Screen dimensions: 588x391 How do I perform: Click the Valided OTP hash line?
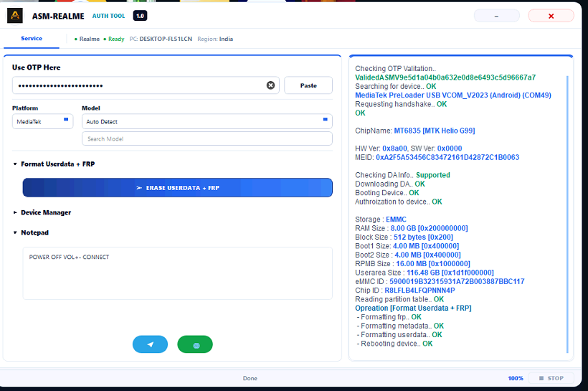445,77
